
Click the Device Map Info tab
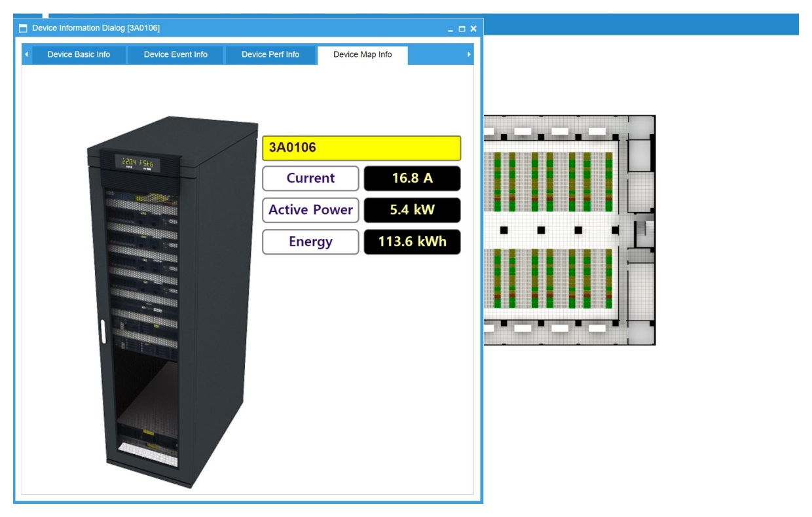pyautogui.click(x=362, y=55)
